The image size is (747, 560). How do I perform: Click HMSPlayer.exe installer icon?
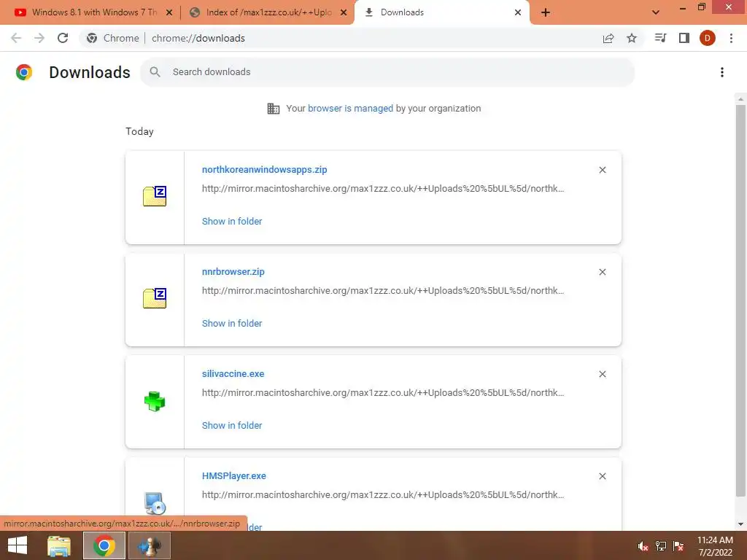tap(155, 503)
